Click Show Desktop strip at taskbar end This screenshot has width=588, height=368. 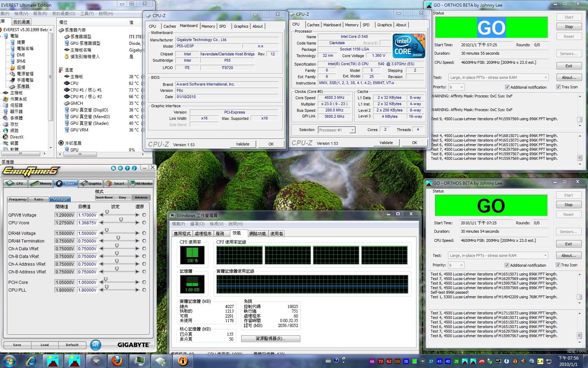586,361
